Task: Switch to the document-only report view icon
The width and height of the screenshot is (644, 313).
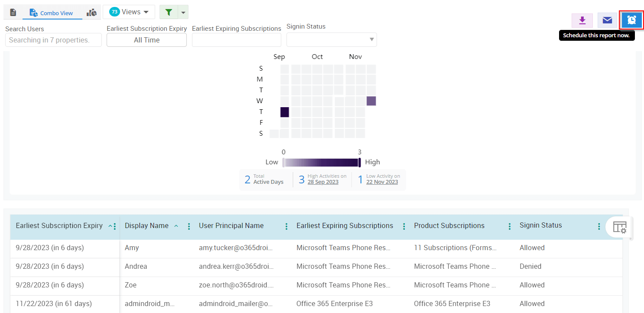Action: (13, 13)
